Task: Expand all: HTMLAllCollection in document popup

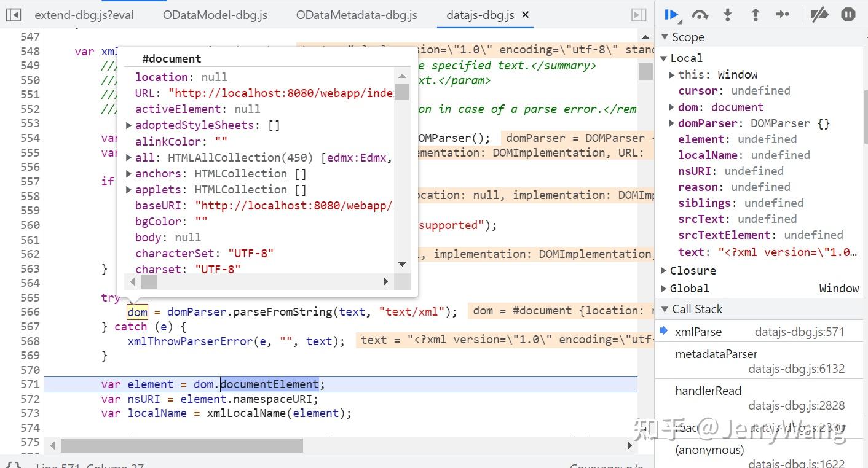Action: [128, 157]
